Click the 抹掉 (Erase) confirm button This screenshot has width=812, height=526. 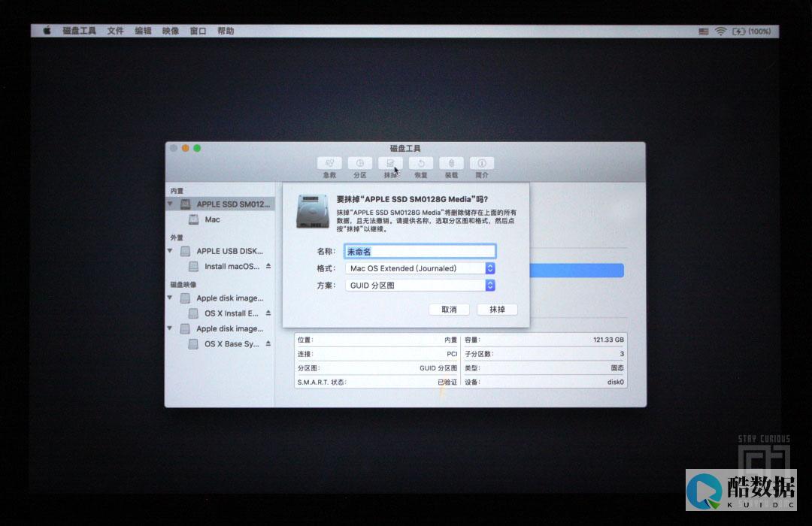point(497,310)
